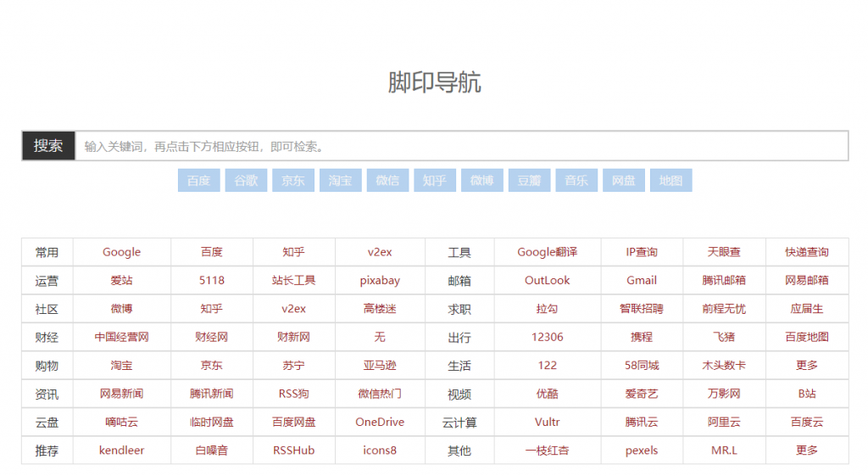Open the pexels link
This screenshot has width=868, height=476.
642,451
